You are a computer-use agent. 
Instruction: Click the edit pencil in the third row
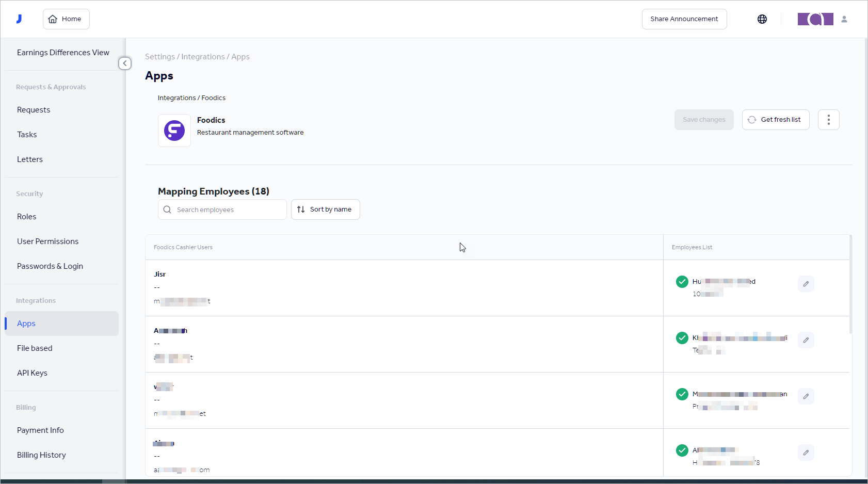coord(806,396)
